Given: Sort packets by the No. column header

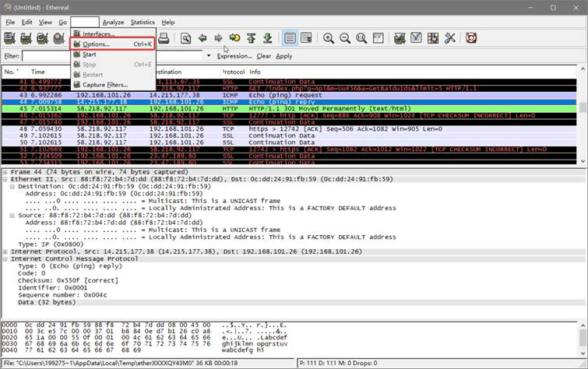Looking at the screenshot, I should (x=15, y=72).
